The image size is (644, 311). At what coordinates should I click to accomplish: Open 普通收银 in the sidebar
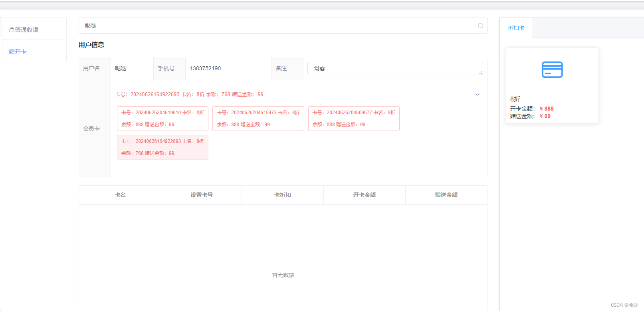pyautogui.click(x=34, y=29)
